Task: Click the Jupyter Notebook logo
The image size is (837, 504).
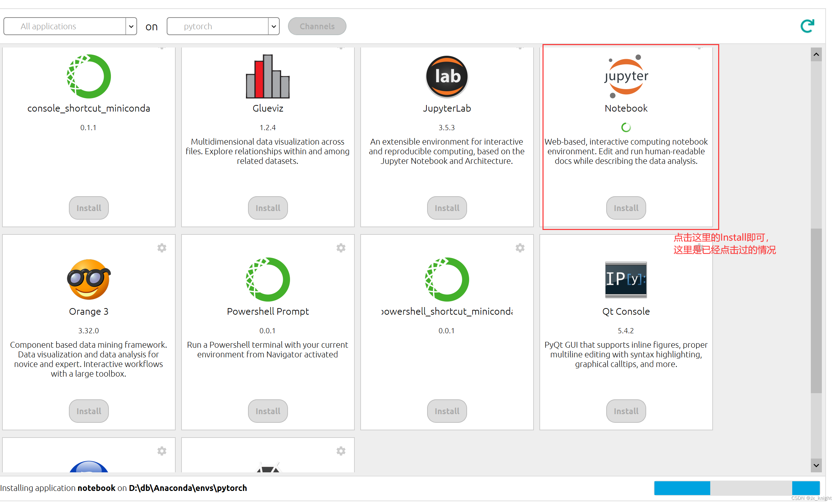Action: [x=626, y=76]
